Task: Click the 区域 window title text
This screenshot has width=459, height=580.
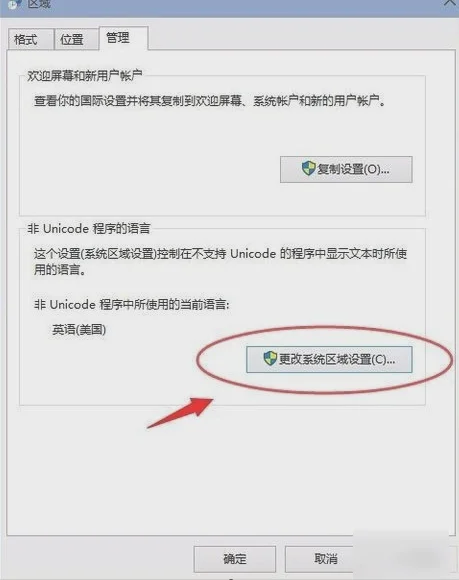Action: pyautogui.click(x=39, y=4)
